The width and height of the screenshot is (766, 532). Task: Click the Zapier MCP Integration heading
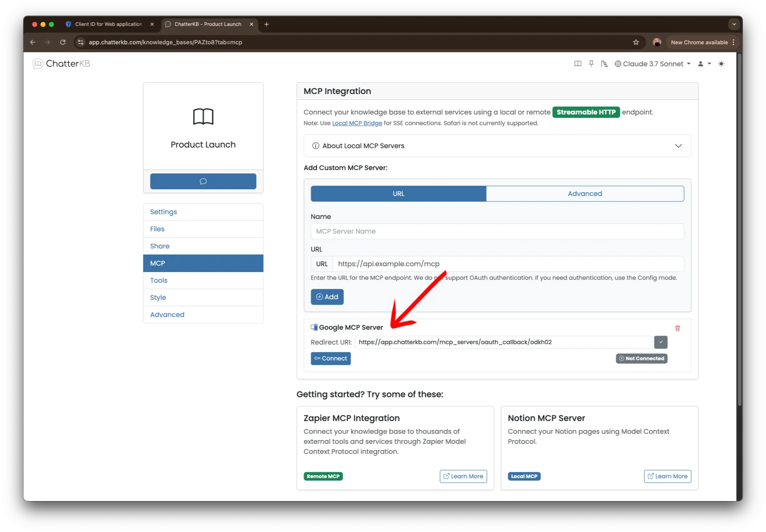[x=351, y=418]
